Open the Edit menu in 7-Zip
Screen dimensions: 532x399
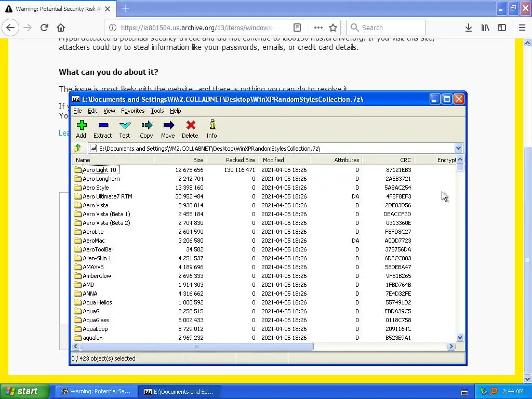click(92, 111)
